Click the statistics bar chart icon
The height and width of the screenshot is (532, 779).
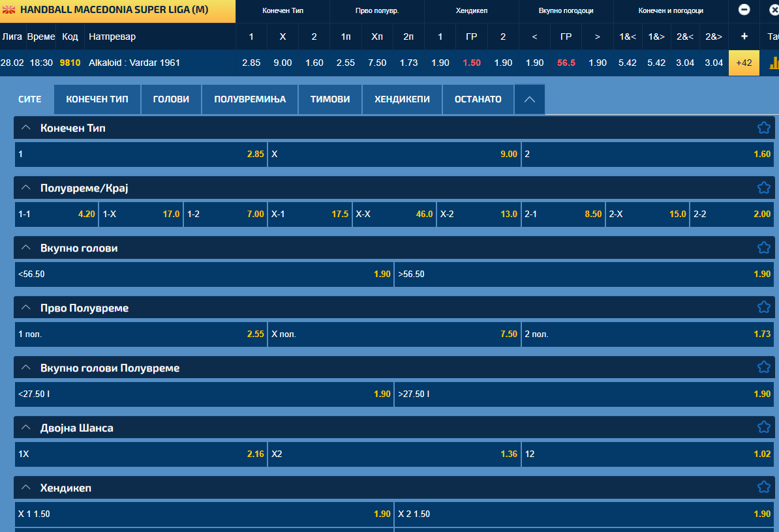[x=774, y=63]
